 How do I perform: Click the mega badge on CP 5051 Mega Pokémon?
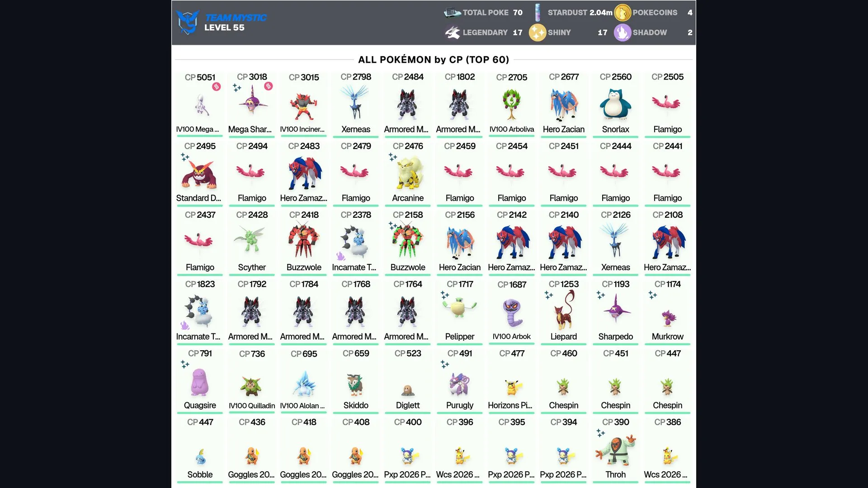217,87
